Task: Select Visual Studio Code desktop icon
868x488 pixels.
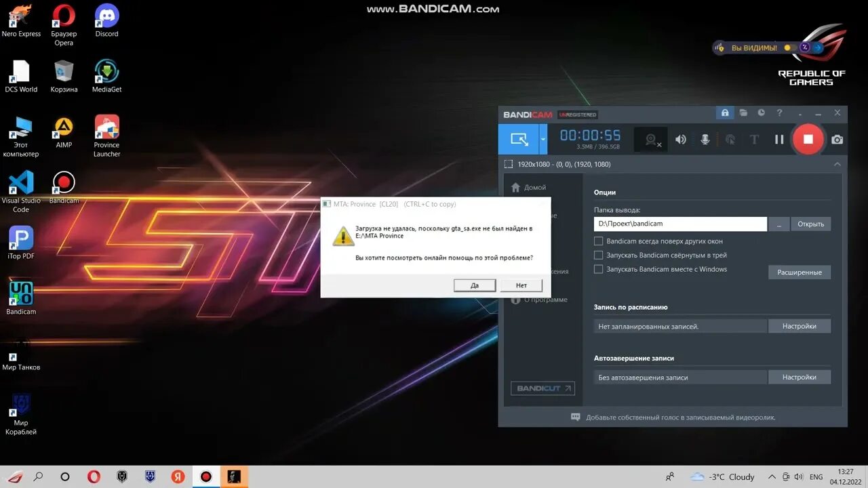Action: click(x=21, y=192)
